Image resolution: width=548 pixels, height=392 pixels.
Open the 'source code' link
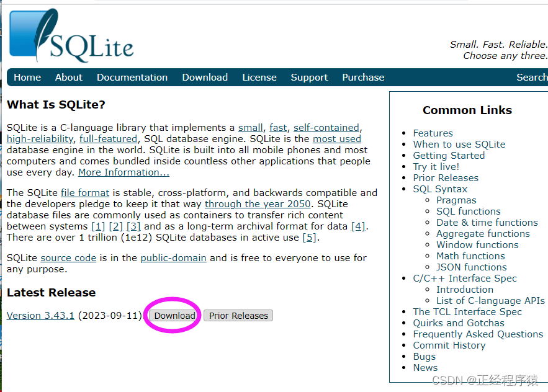[x=68, y=258]
